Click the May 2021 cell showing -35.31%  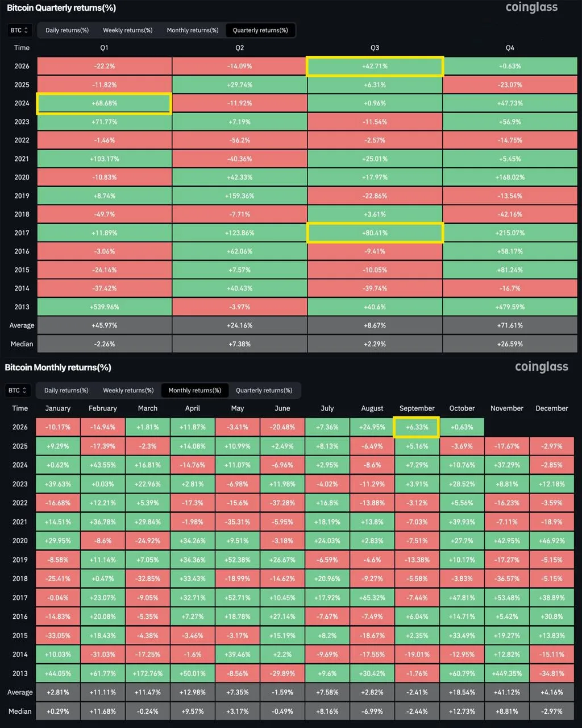pos(238,522)
